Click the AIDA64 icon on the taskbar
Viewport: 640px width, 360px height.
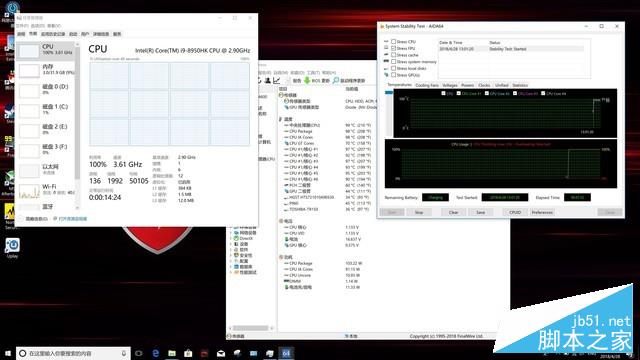tap(286, 353)
